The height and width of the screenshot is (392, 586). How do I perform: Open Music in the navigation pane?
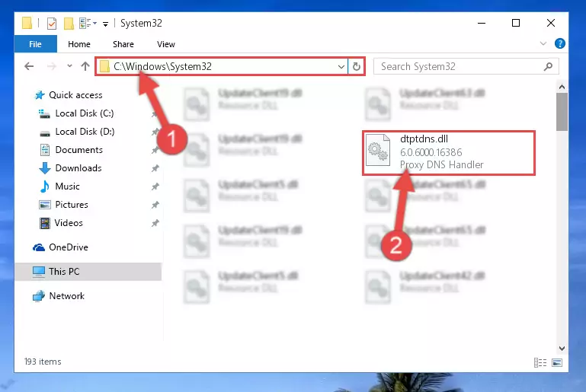[x=67, y=186]
